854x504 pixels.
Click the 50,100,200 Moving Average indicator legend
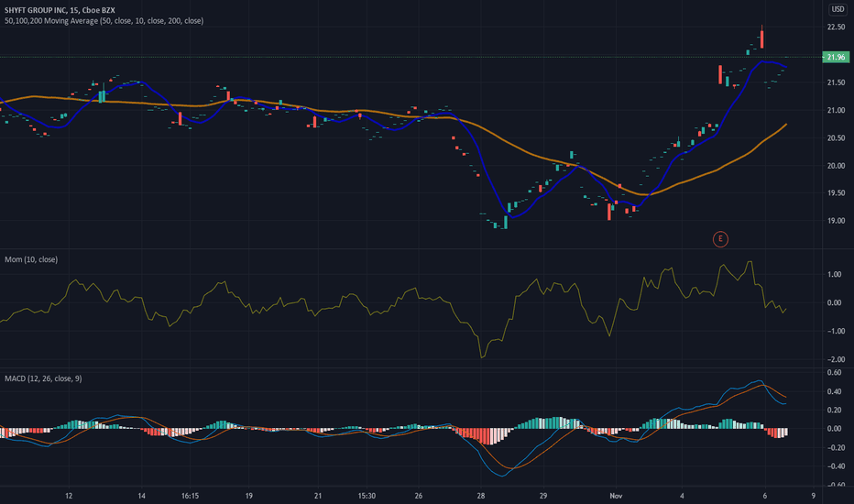click(x=104, y=21)
